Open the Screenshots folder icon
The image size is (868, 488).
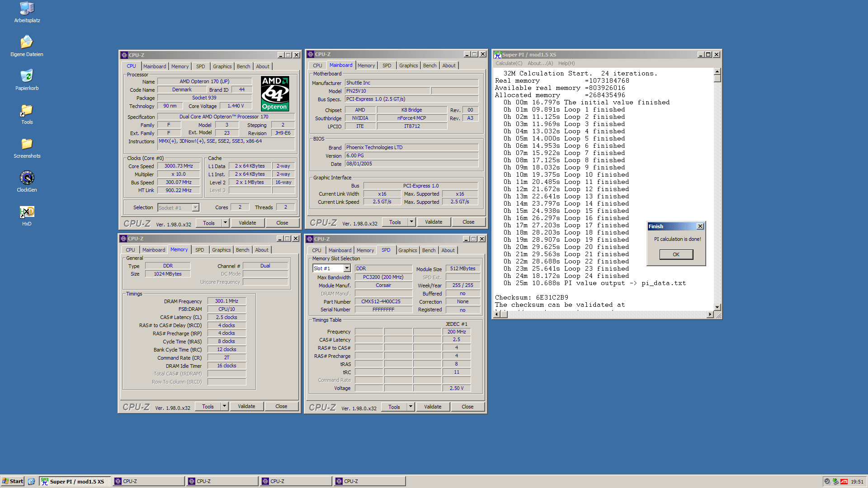[27, 144]
